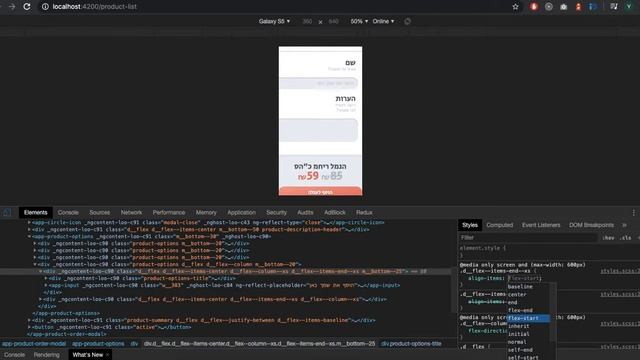Click the forward navigation arrow

coord(12,7)
